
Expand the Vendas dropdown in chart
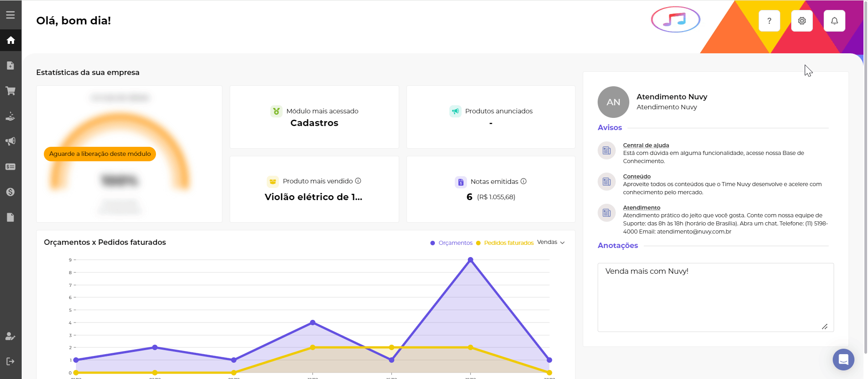[551, 243]
